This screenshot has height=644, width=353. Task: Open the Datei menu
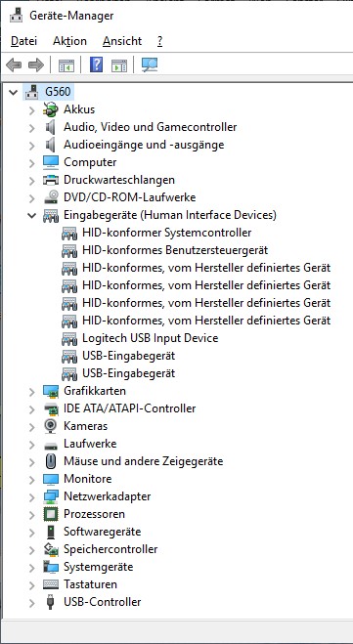coord(23,41)
